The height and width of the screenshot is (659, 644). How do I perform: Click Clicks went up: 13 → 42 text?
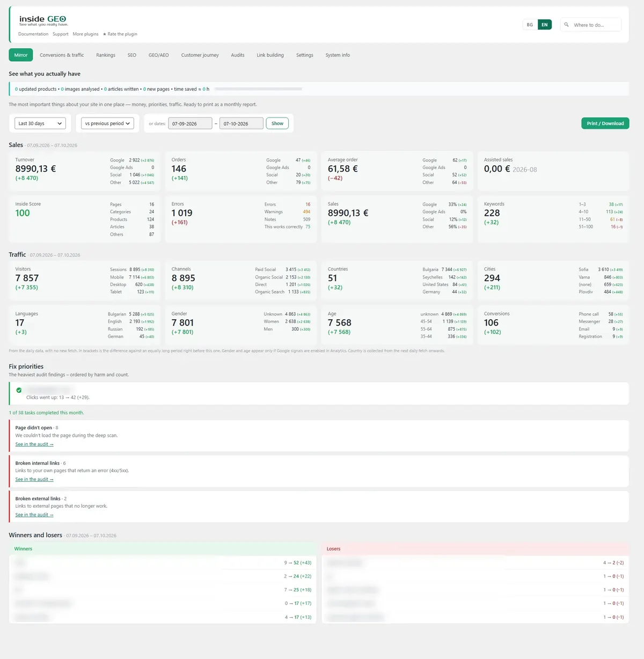pyautogui.click(x=58, y=398)
